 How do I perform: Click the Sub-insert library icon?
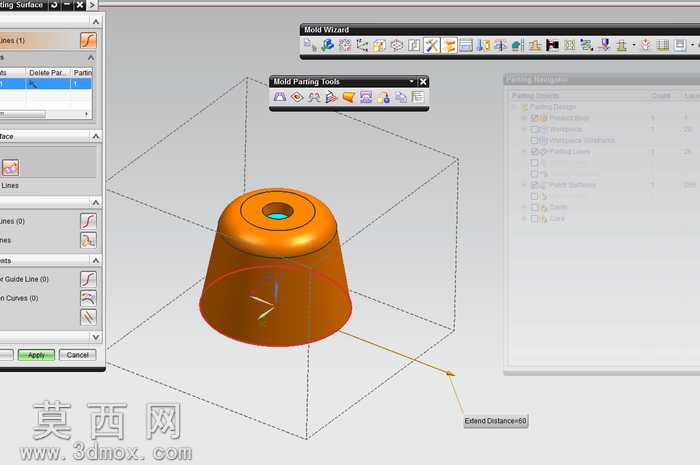point(535,45)
